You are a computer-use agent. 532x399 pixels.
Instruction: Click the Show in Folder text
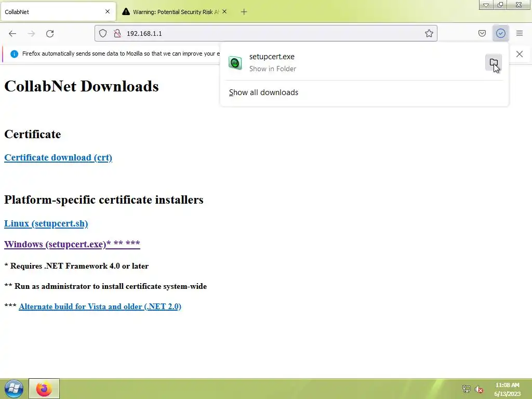(272, 69)
